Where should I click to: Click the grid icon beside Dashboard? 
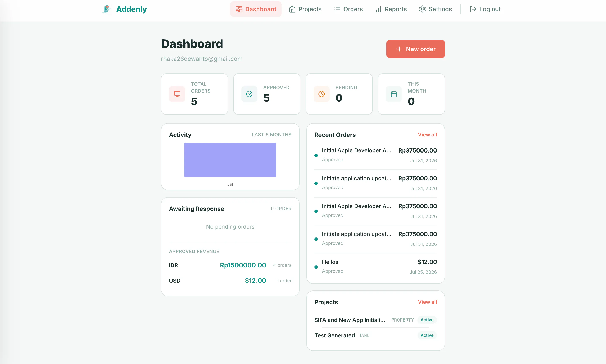pyautogui.click(x=239, y=9)
